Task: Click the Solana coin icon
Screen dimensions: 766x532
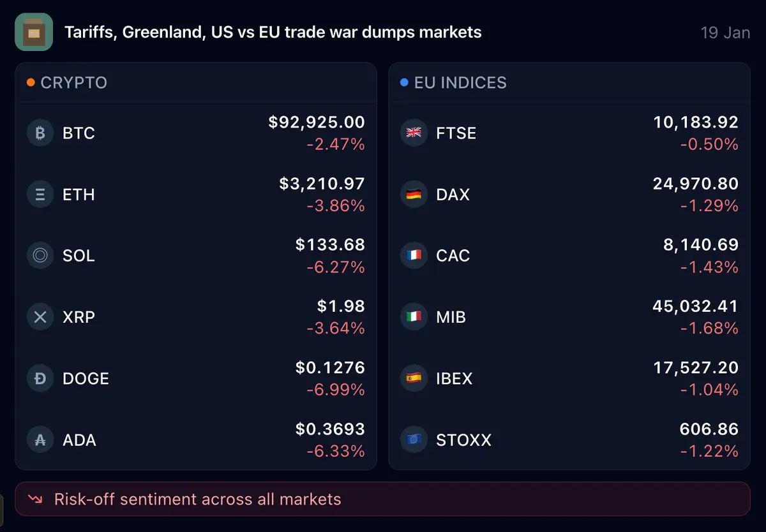Action: 40,256
